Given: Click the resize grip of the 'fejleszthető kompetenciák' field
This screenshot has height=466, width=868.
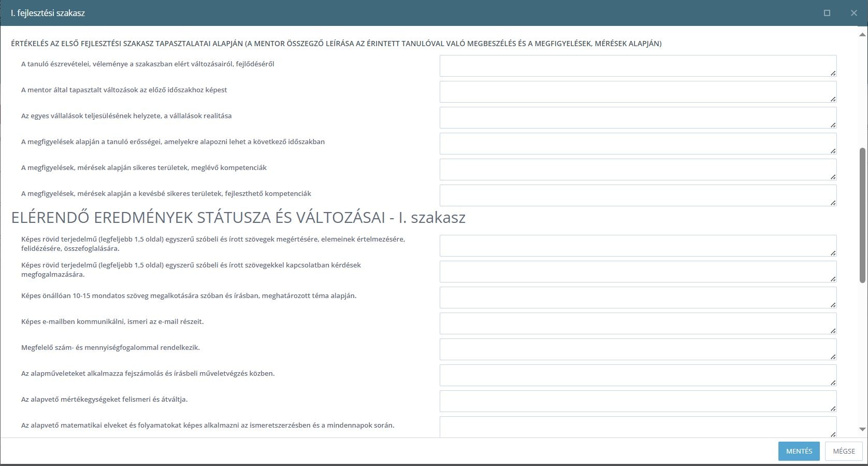Looking at the screenshot, I should click(833, 203).
